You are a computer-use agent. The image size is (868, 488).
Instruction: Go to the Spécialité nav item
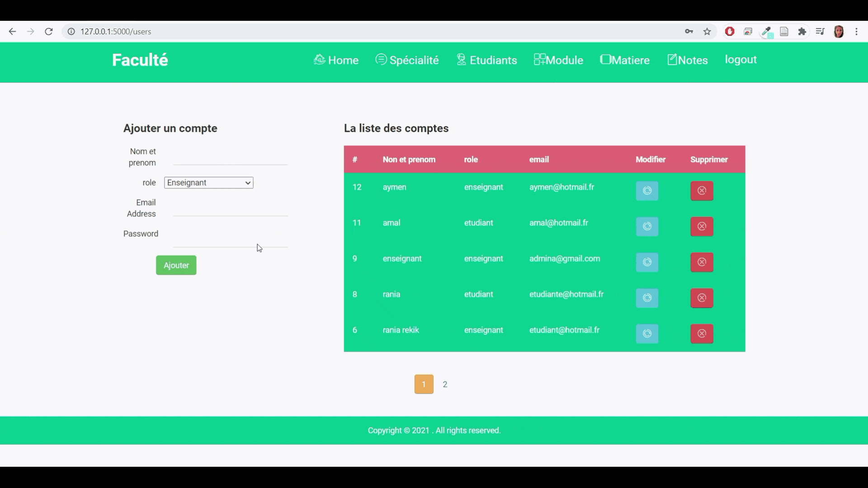tap(407, 60)
